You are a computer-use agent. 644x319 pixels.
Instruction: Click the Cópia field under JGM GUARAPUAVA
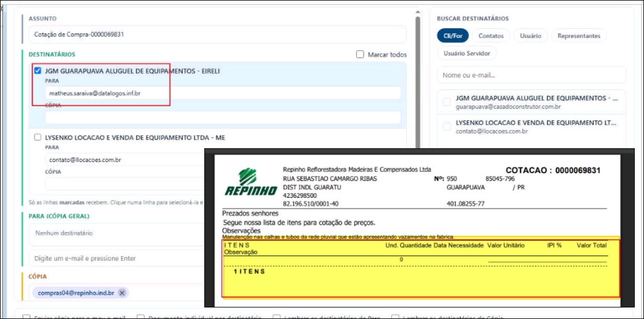coord(223,118)
